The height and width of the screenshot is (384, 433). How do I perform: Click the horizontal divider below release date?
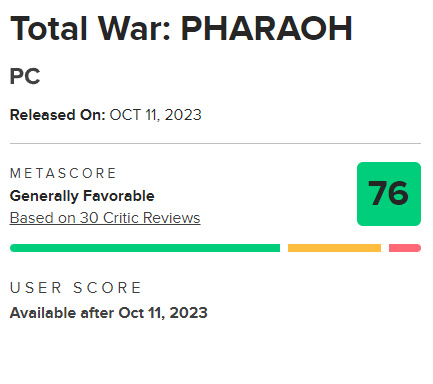click(x=215, y=143)
